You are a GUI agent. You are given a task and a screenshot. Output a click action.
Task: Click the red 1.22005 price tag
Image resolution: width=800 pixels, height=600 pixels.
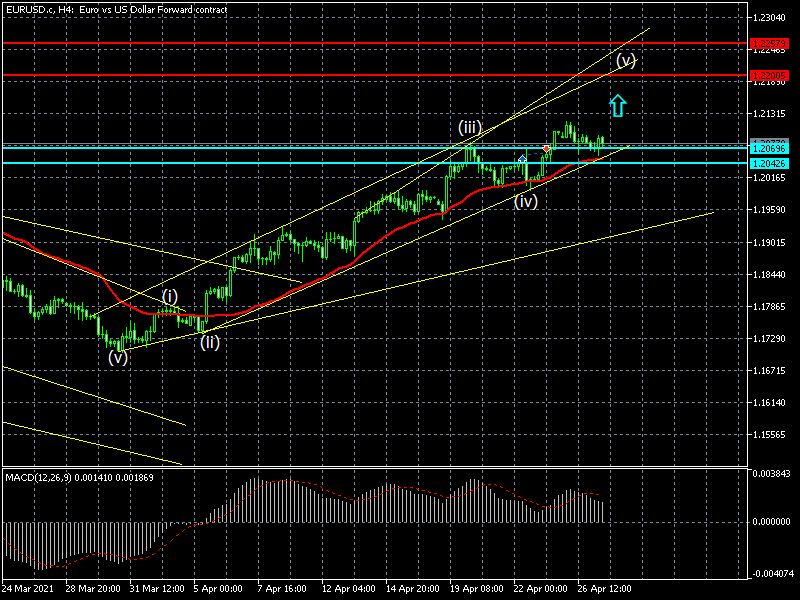tap(770, 76)
